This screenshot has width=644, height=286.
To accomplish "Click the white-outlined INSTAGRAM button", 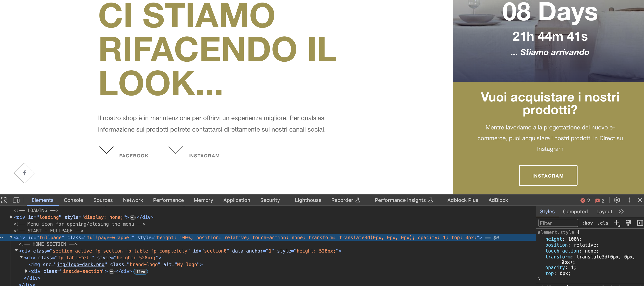I will pos(548,175).
